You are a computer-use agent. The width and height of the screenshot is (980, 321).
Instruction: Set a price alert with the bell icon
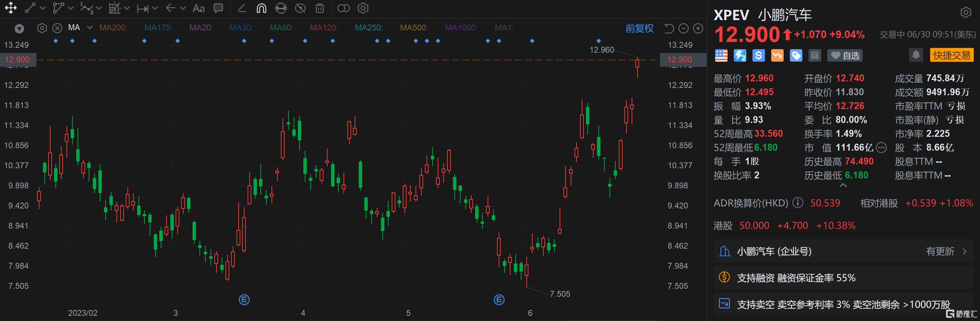point(916,55)
